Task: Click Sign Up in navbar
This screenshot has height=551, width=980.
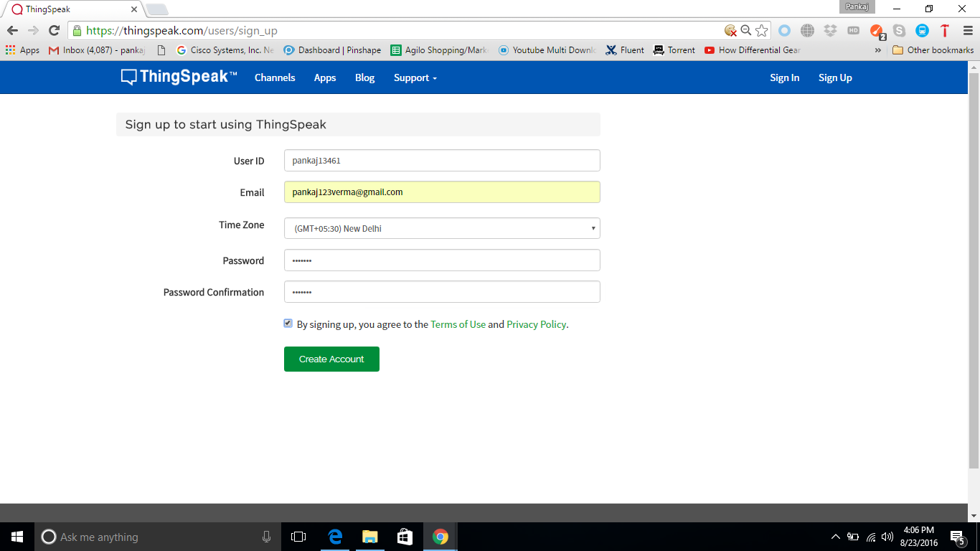Action: tap(835, 77)
